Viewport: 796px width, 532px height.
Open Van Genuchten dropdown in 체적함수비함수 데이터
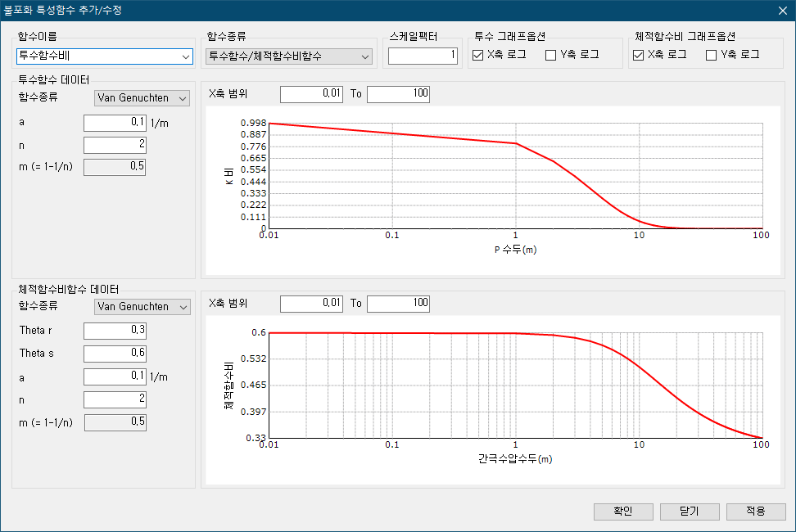[x=183, y=307]
